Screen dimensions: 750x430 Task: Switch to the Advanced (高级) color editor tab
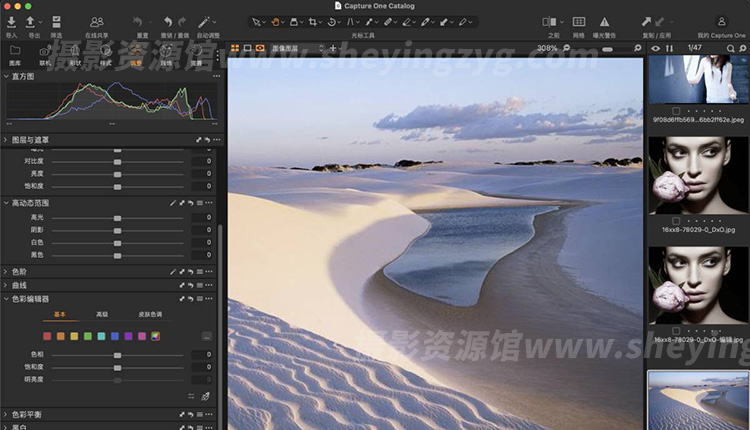(102, 314)
